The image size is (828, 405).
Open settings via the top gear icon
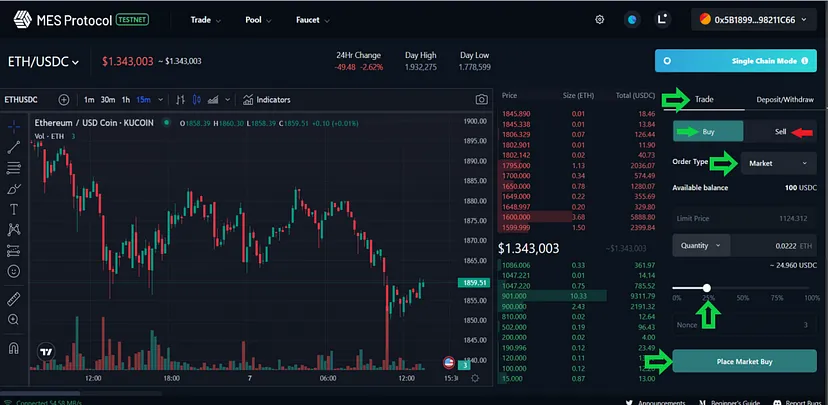pos(599,19)
